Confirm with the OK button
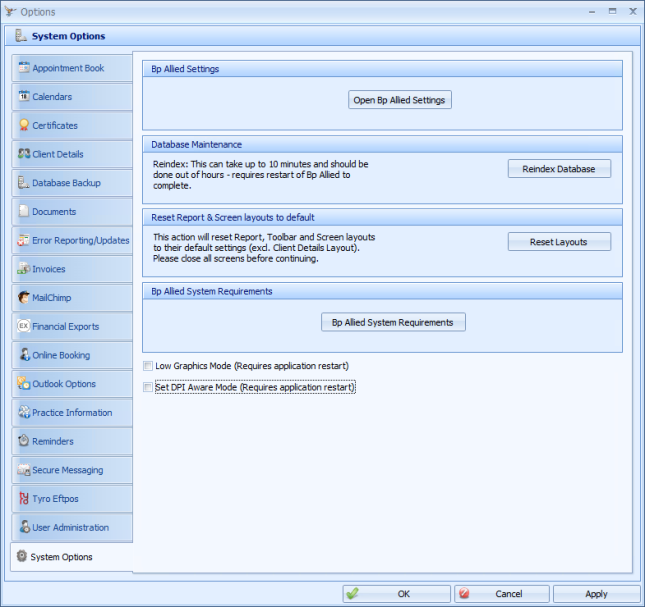 [x=397, y=593]
